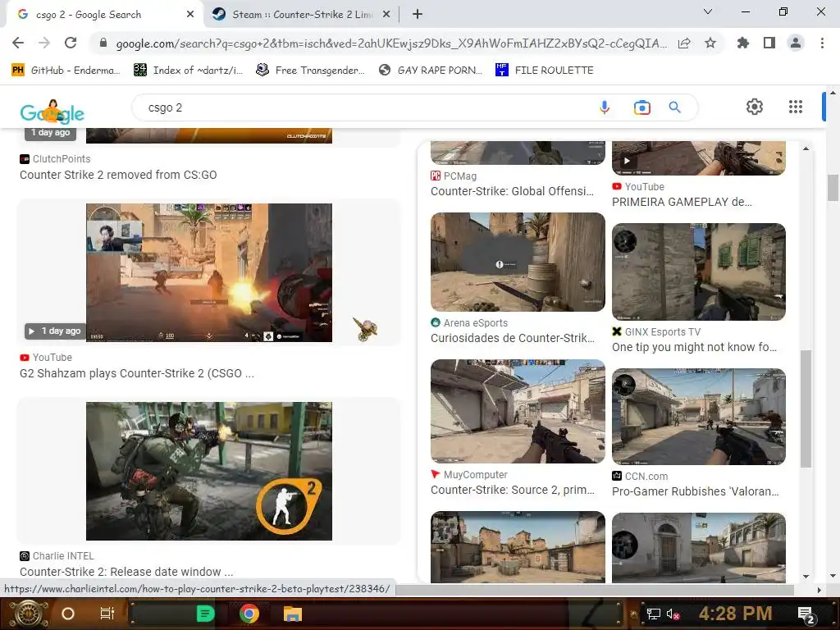840x630 pixels.
Task: Open the Google apps grid
Action: (796, 107)
